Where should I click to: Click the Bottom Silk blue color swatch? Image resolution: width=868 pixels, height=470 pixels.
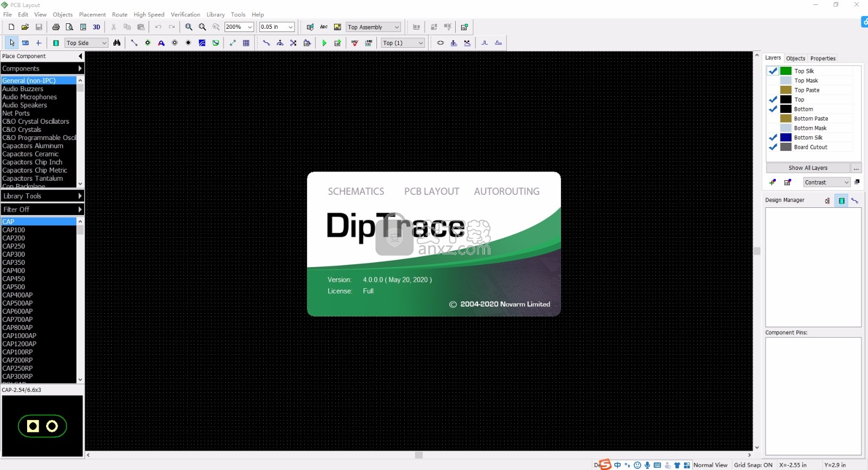coord(786,137)
